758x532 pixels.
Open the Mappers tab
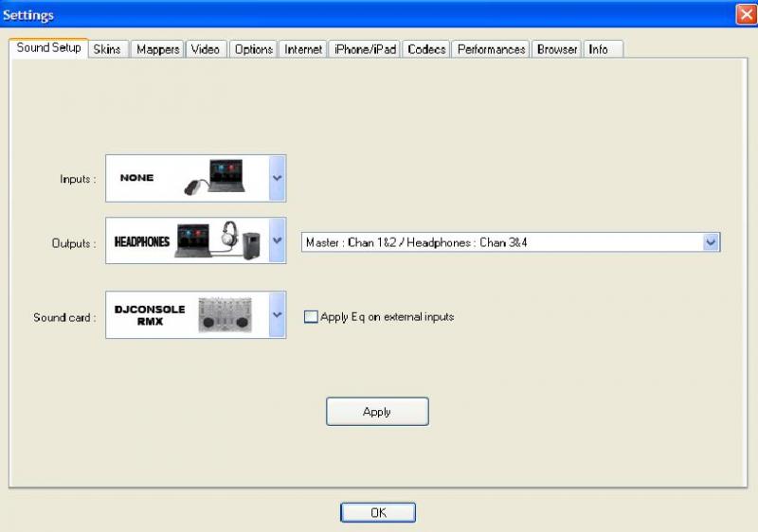tap(157, 49)
